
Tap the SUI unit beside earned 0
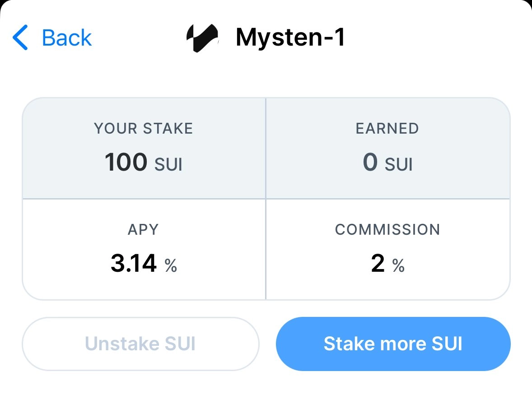point(399,164)
